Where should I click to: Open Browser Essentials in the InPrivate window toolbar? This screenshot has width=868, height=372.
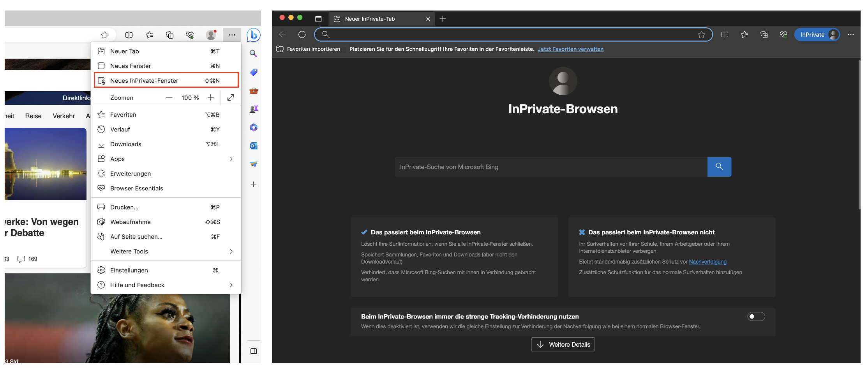(x=783, y=35)
